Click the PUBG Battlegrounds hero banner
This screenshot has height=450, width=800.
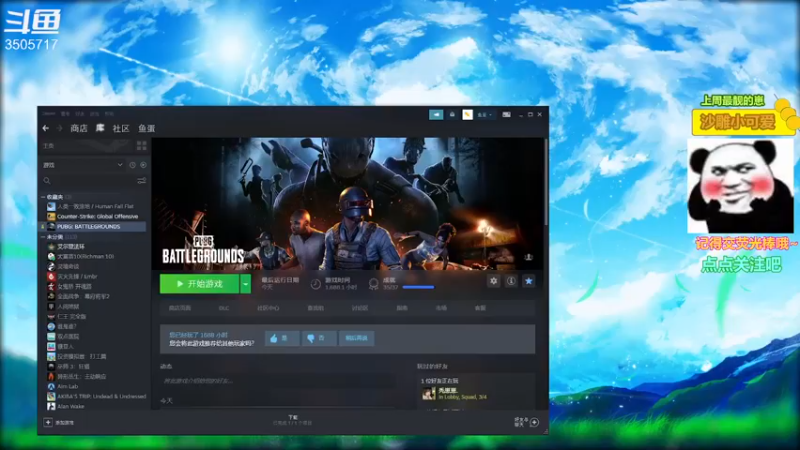click(348, 203)
